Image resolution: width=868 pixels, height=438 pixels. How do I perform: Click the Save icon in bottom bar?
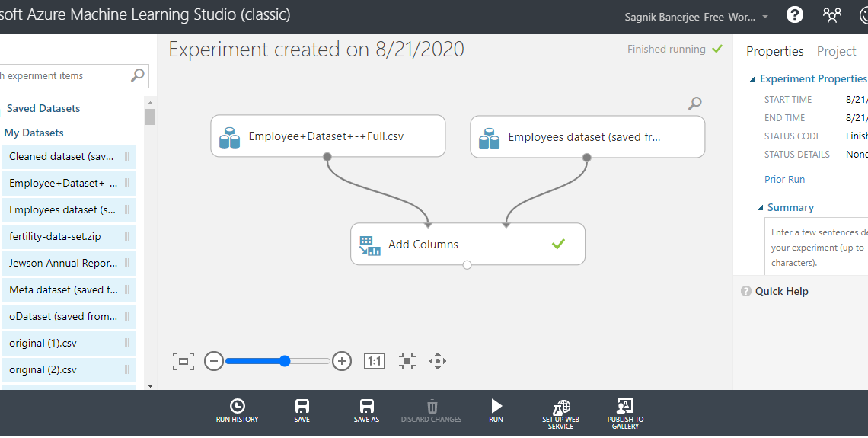(x=302, y=411)
